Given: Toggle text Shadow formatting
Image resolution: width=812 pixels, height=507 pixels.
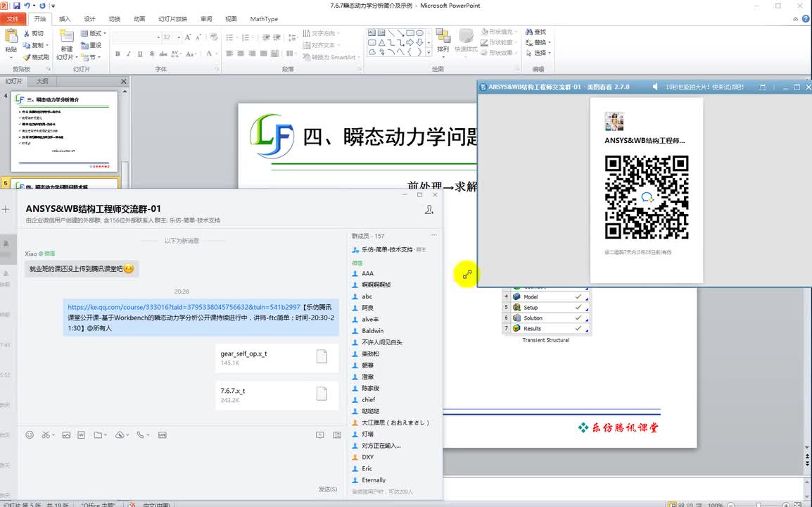Looking at the screenshot, I should (x=152, y=54).
